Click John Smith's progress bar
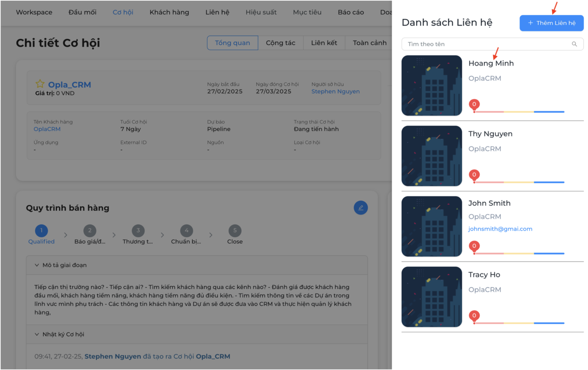This screenshot has height=370, width=588. point(519,254)
